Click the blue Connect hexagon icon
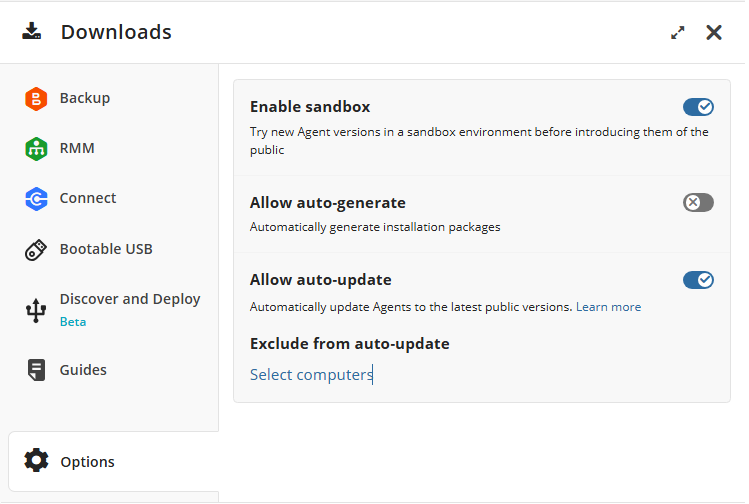The height and width of the screenshot is (504, 749). point(36,199)
